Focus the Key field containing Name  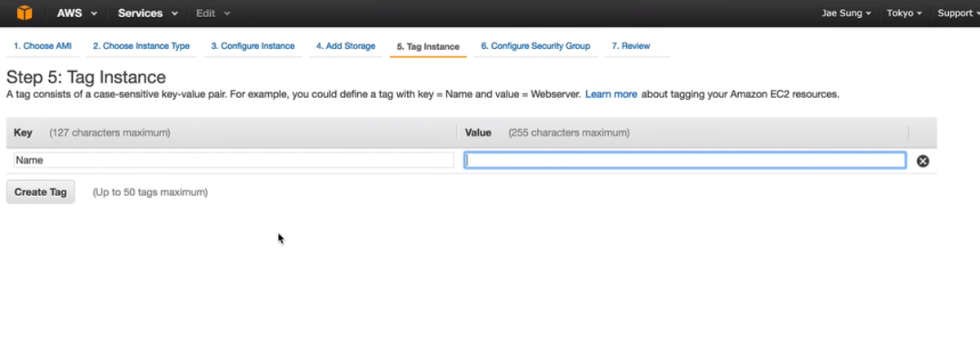click(x=234, y=160)
